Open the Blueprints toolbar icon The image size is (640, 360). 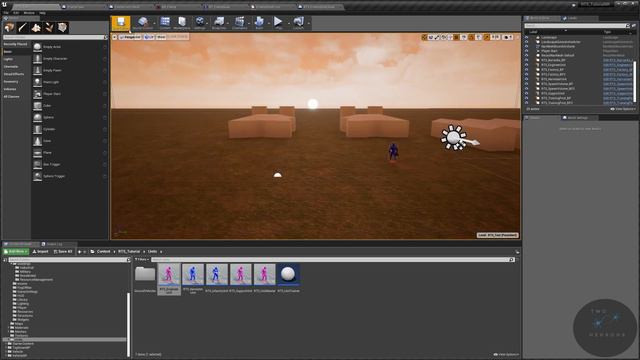click(219, 23)
